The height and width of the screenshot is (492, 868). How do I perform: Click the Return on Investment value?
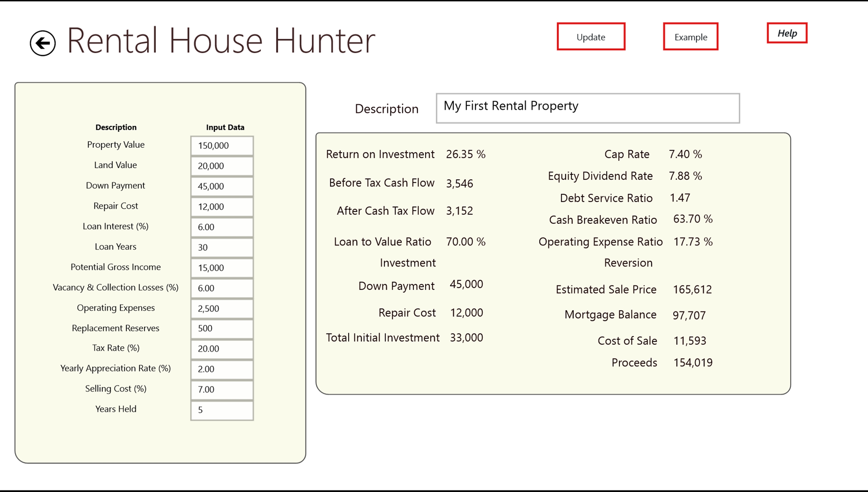click(465, 154)
